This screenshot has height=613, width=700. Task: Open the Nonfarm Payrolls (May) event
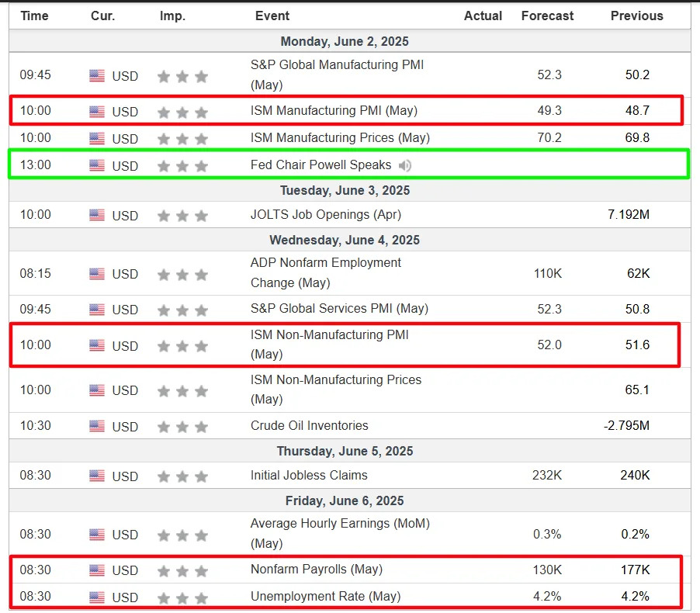coord(317,570)
